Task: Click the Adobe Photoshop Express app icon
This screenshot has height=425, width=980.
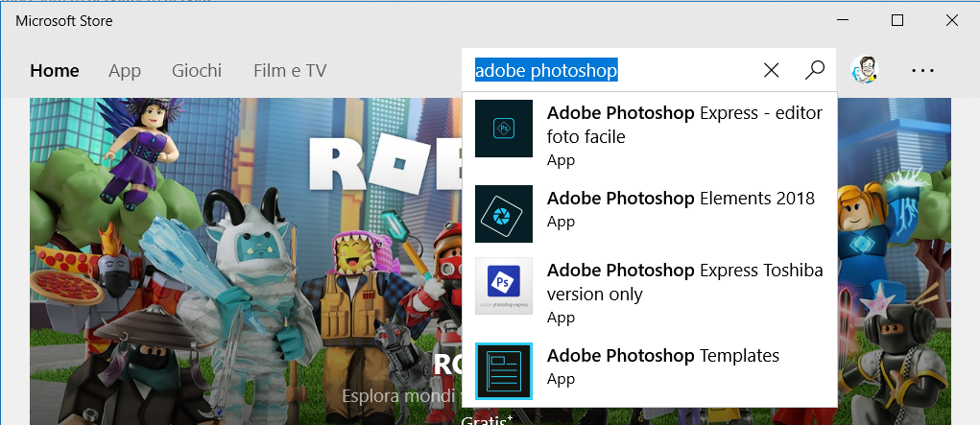Action: (504, 129)
